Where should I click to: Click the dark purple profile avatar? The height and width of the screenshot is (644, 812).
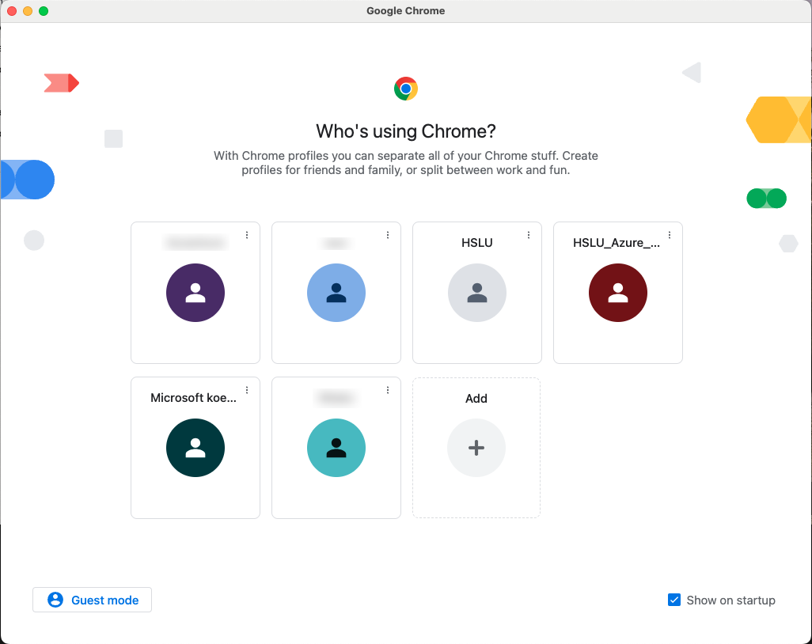tap(195, 293)
